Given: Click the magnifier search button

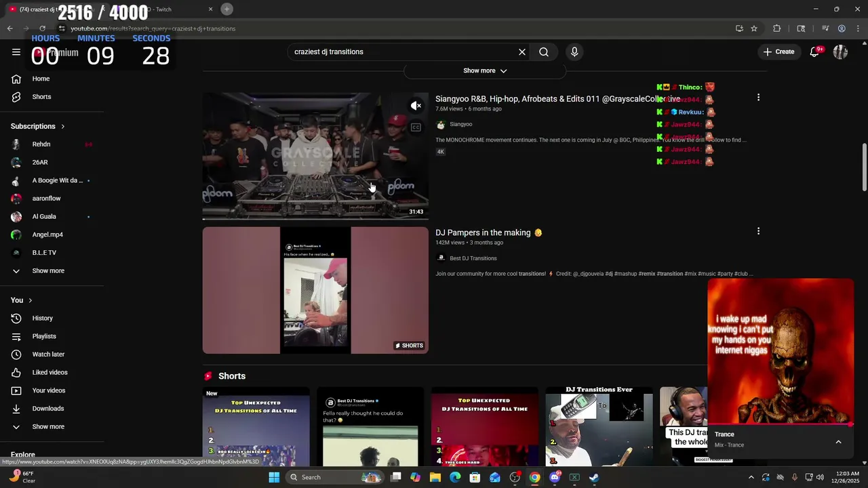Looking at the screenshot, I should [x=544, y=52].
